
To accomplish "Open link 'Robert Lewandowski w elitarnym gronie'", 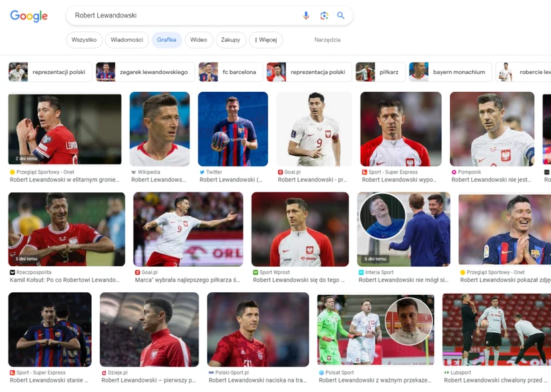I will (65, 180).
